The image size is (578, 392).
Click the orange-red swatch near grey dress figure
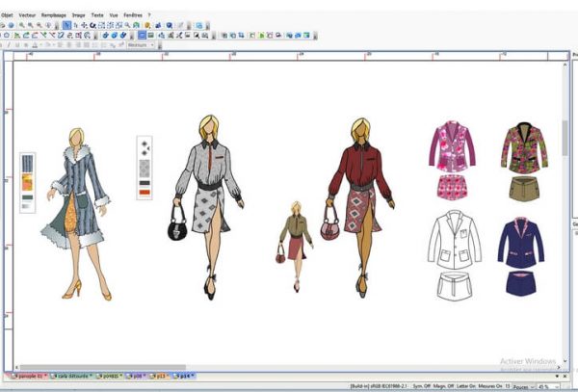tap(144, 193)
